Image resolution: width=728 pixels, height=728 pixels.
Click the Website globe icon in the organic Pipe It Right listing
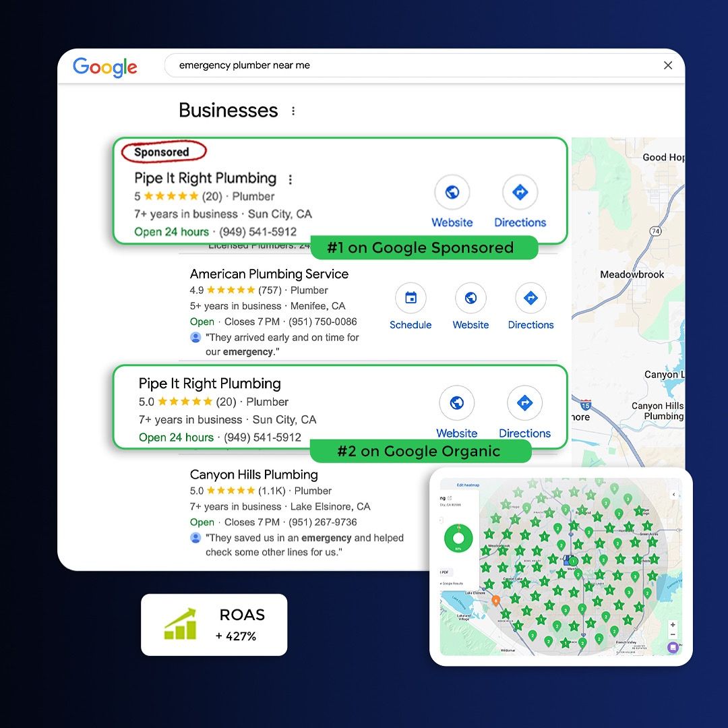(x=457, y=402)
